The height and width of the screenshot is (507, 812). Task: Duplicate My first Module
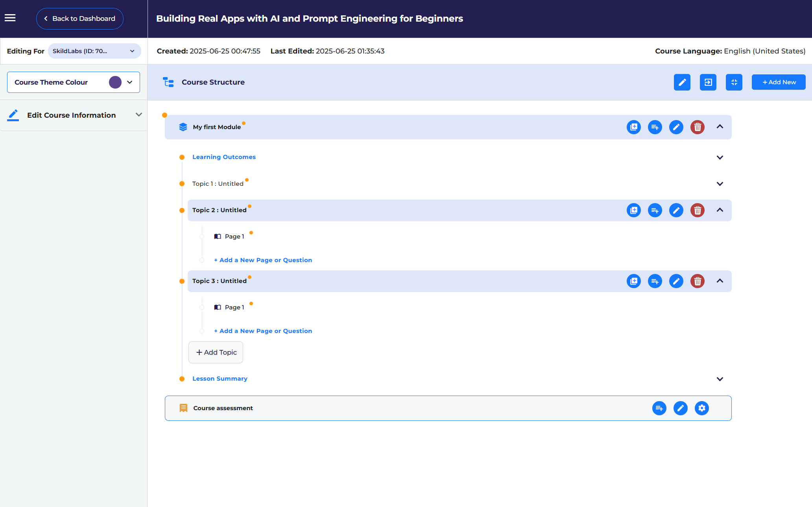tap(633, 127)
